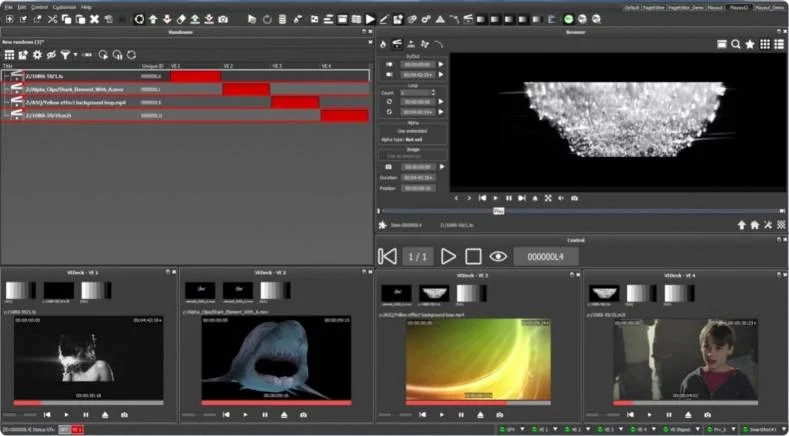The image size is (789, 436).
Task: Click the Delete X icon in main toolbar
Action: pyautogui.click(x=95, y=20)
